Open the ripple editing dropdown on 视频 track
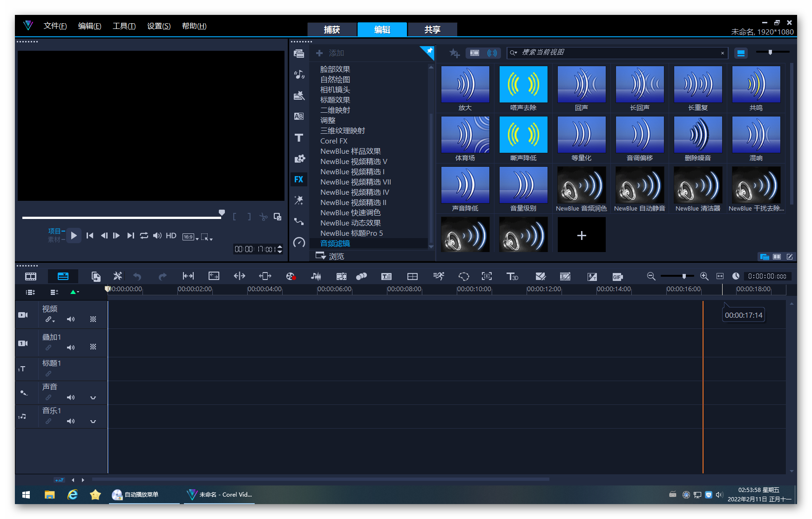The width and height of the screenshot is (812, 519). [50, 320]
